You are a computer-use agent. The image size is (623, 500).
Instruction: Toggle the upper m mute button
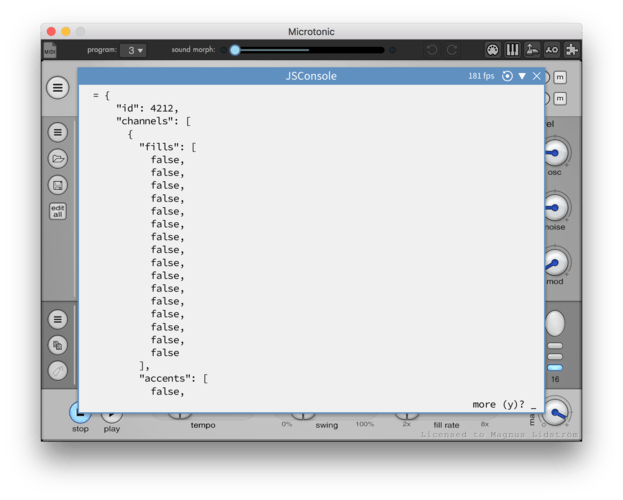pos(560,77)
